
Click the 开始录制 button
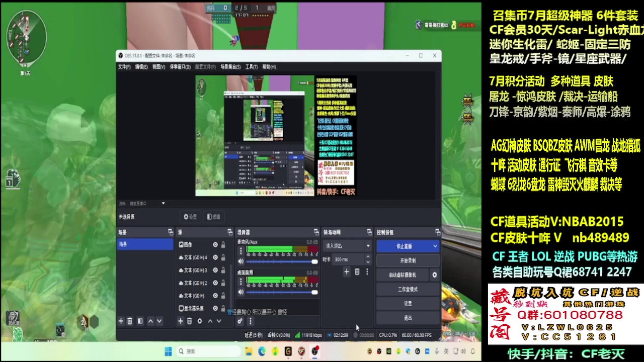click(408, 260)
